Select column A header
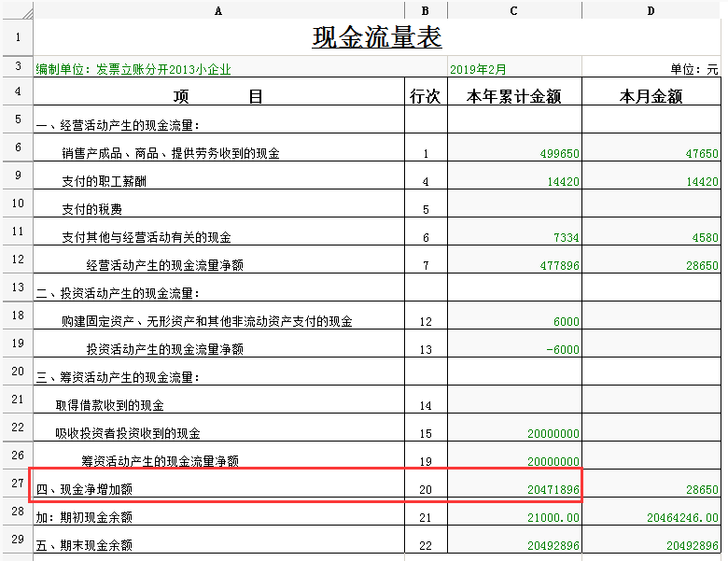728x561 pixels. tap(218, 10)
